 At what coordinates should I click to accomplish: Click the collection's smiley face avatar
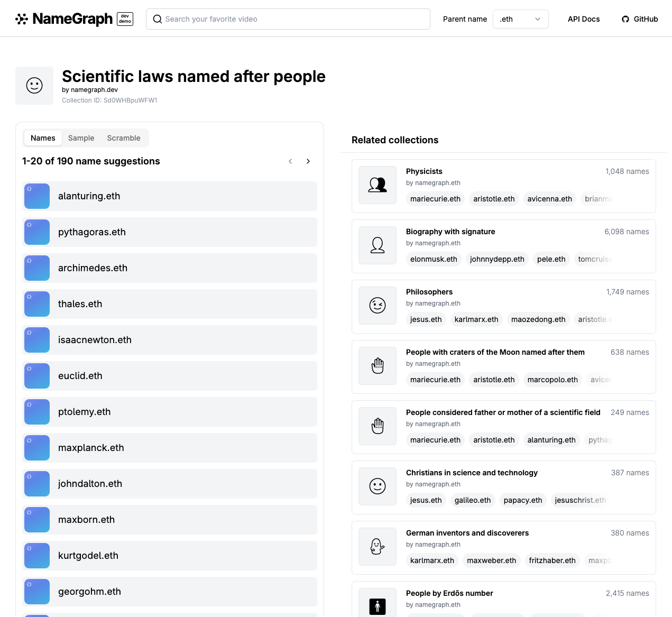click(34, 86)
